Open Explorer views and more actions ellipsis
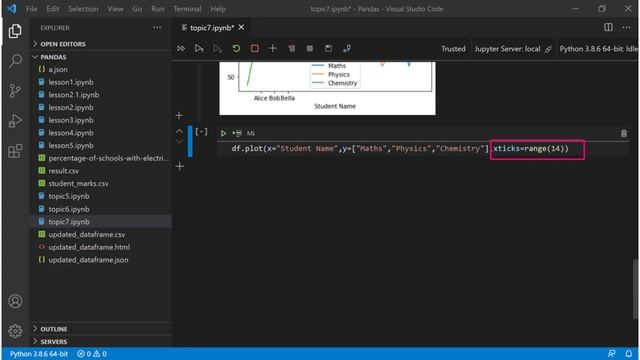 coord(157,28)
